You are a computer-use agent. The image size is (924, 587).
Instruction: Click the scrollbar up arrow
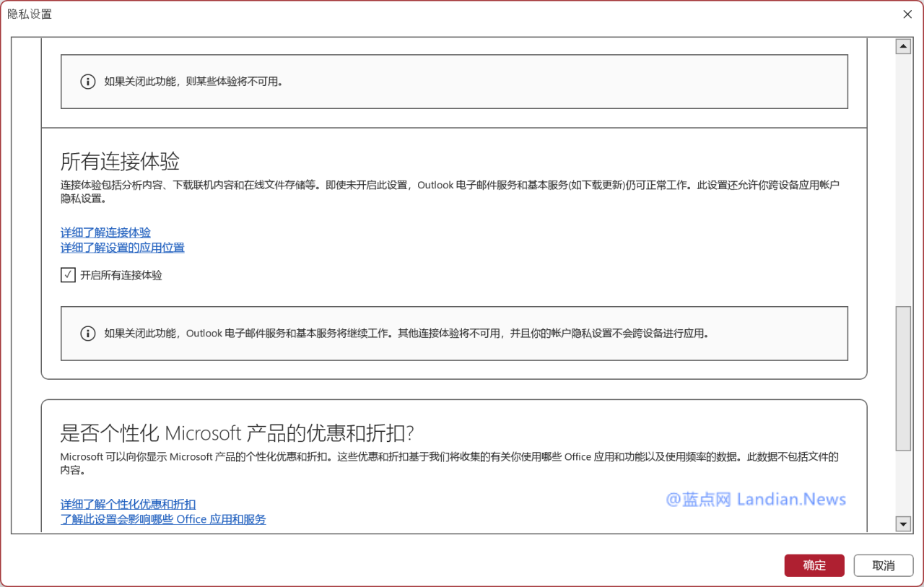pos(903,47)
